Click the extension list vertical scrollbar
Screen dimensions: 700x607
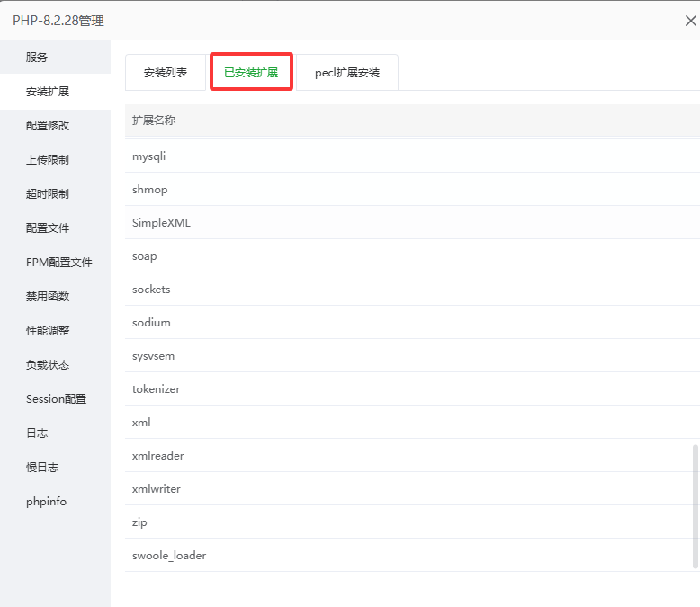(695, 505)
